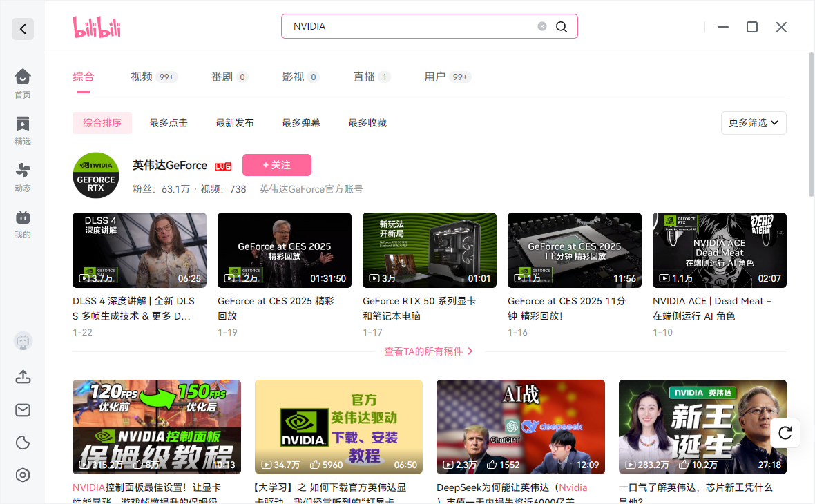Screen dimensions: 815x504
Task: Open the 新王诞生 video thumbnail
Action: (702, 427)
